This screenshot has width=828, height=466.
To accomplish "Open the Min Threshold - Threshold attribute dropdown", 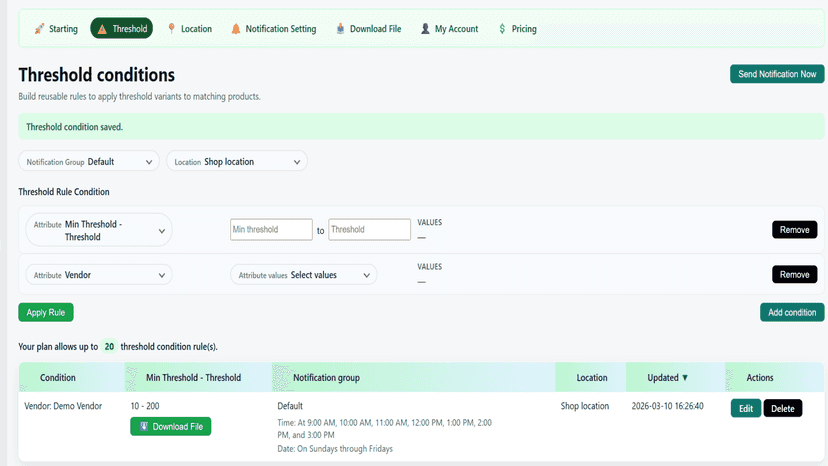I will 99,230.
